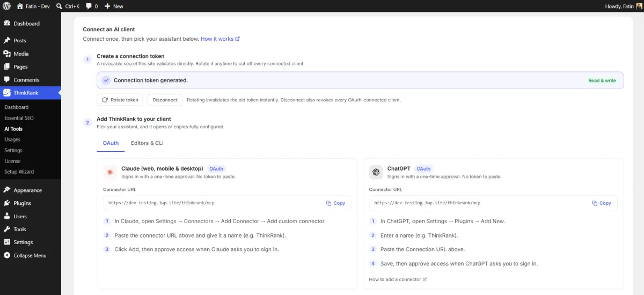Open the Usages submenu item
This screenshot has height=295, width=644.
pyautogui.click(x=12, y=139)
